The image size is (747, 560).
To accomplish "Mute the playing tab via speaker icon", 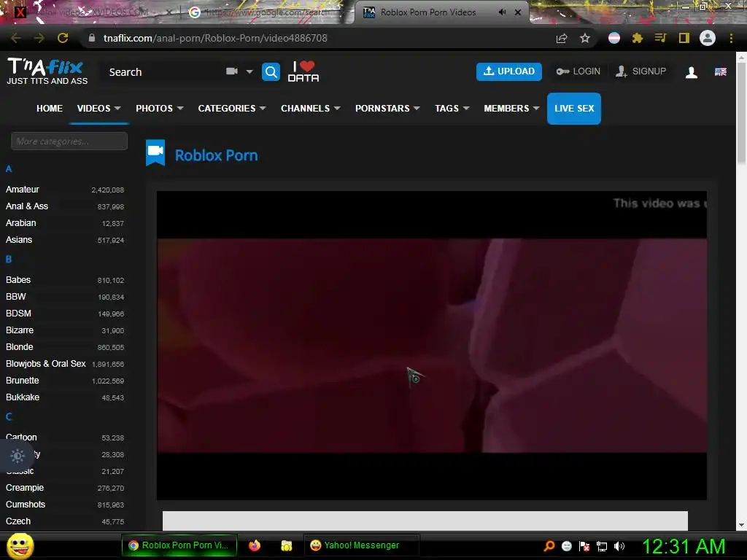I will tap(502, 12).
